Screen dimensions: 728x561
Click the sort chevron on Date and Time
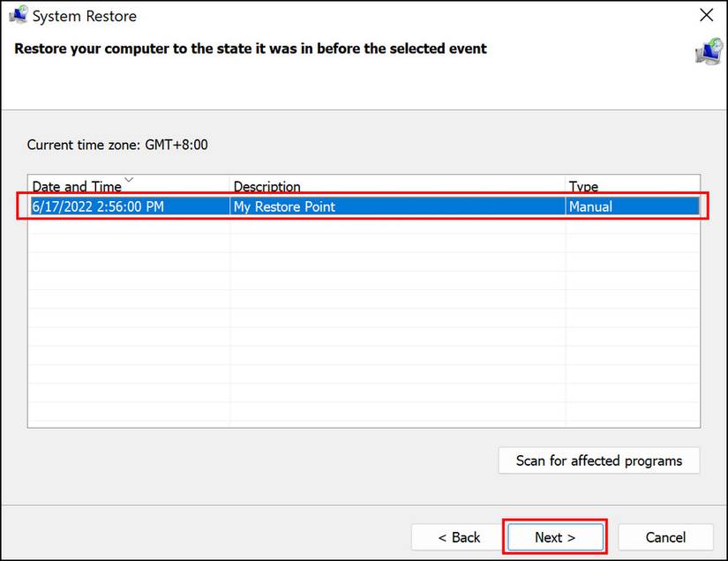click(x=129, y=179)
